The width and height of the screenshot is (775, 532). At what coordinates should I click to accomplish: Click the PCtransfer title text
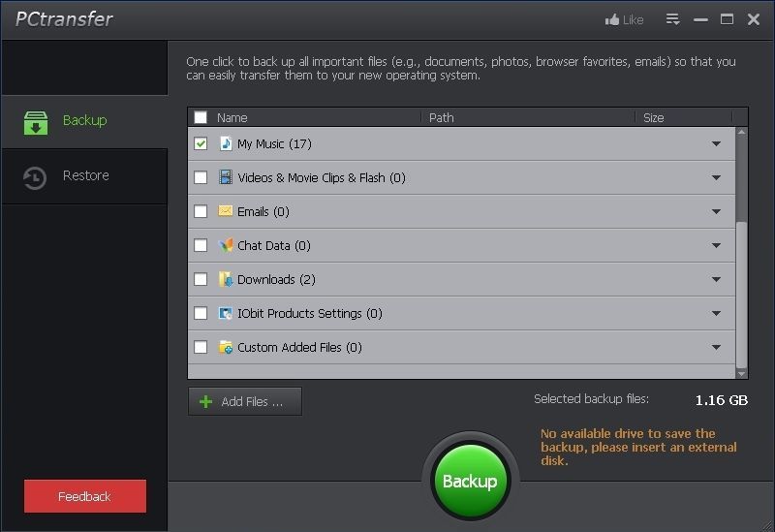pyautogui.click(x=64, y=19)
